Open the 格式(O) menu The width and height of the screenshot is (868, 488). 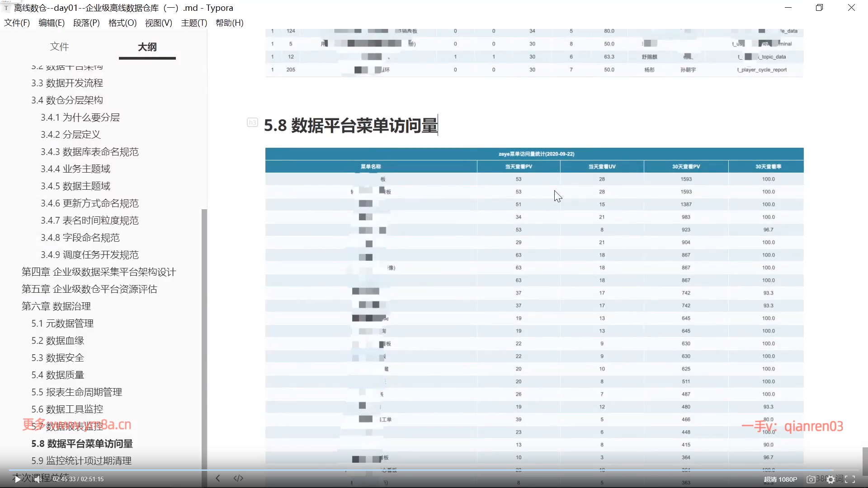[123, 23]
